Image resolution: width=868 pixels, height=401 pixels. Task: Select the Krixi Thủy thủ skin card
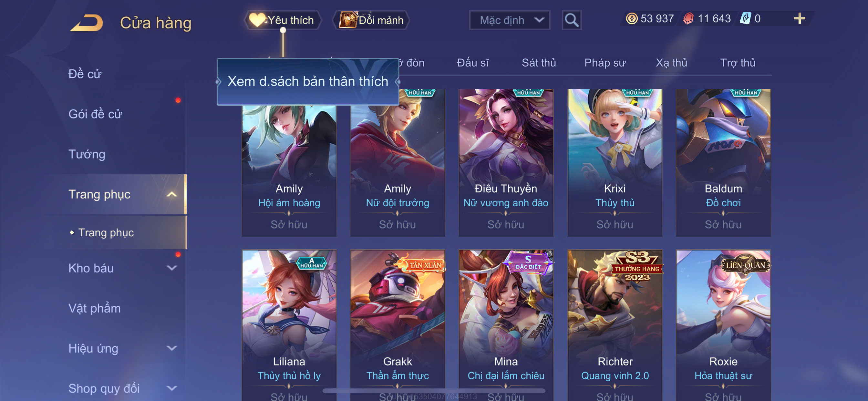tap(615, 162)
